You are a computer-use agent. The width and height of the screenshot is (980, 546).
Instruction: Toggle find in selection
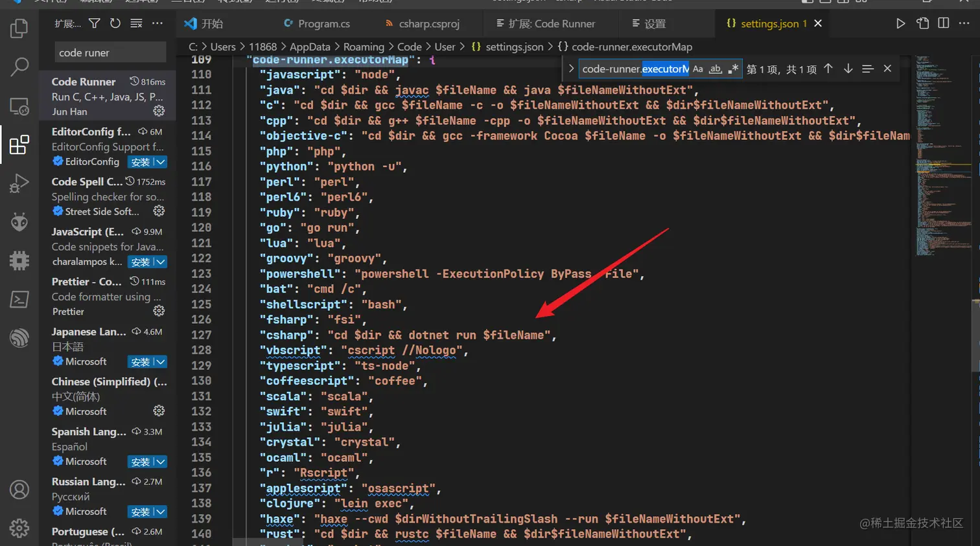tap(868, 69)
